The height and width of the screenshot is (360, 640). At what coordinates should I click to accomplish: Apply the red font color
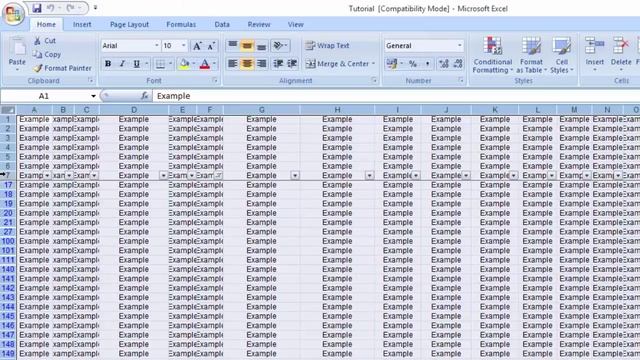[x=205, y=64]
